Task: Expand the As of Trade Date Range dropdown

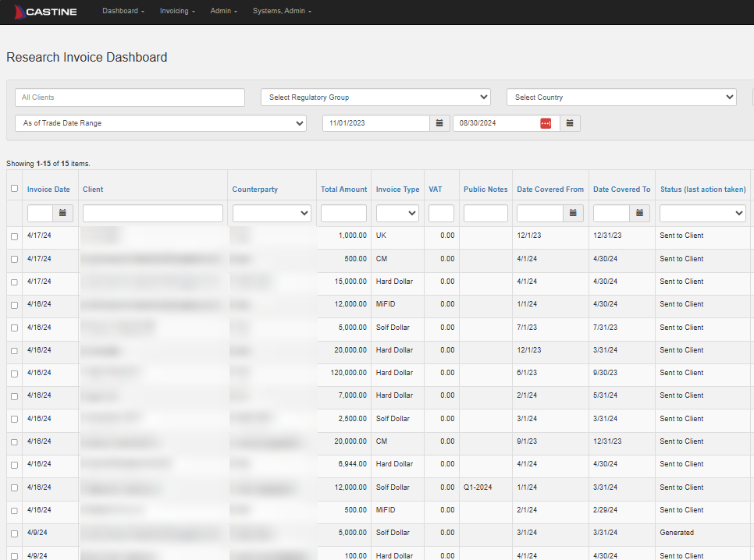Action: pyautogui.click(x=161, y=123)
